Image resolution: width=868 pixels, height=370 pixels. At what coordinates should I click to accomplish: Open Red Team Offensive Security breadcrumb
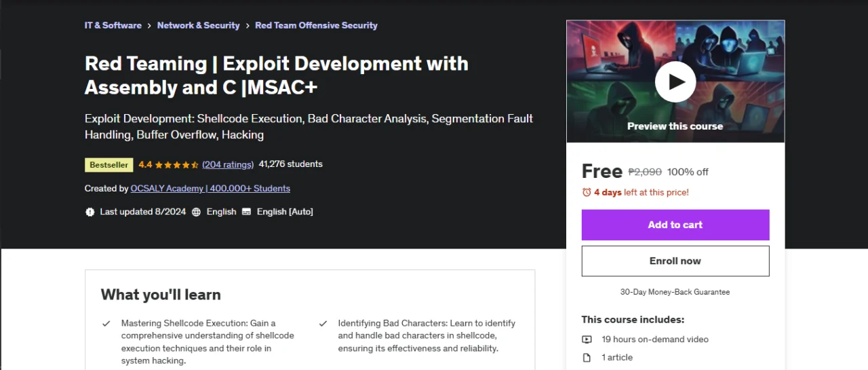click(x=316, y=25)
